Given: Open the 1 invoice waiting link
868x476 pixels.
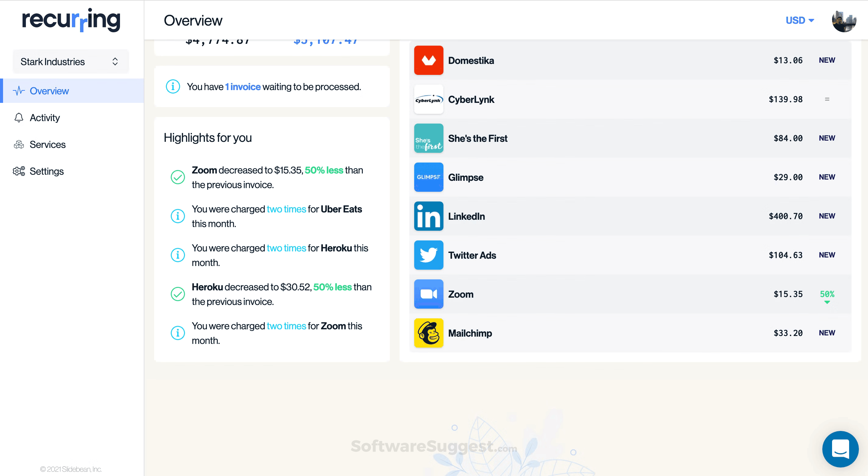Looking at the screenshot, I should (243, 86).
